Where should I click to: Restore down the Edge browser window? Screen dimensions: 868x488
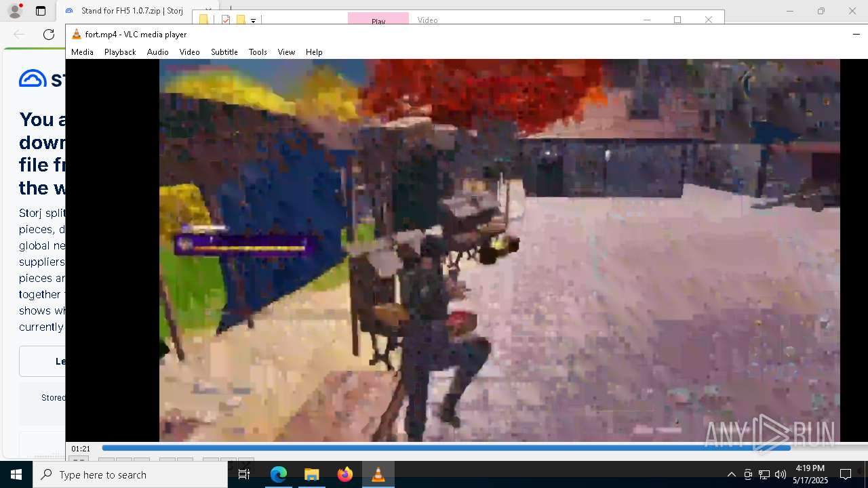click(x=821, y=11)
